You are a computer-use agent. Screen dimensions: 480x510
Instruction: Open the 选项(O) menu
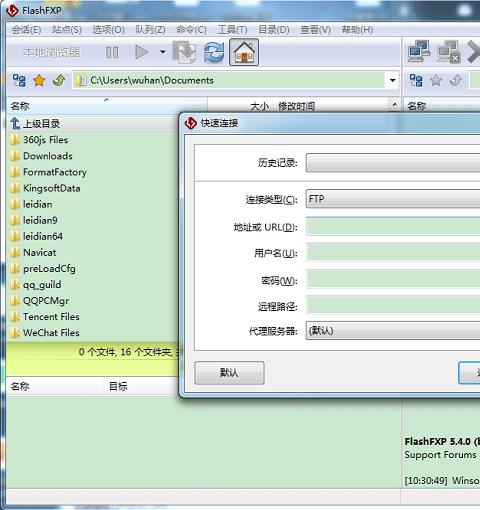108,30
